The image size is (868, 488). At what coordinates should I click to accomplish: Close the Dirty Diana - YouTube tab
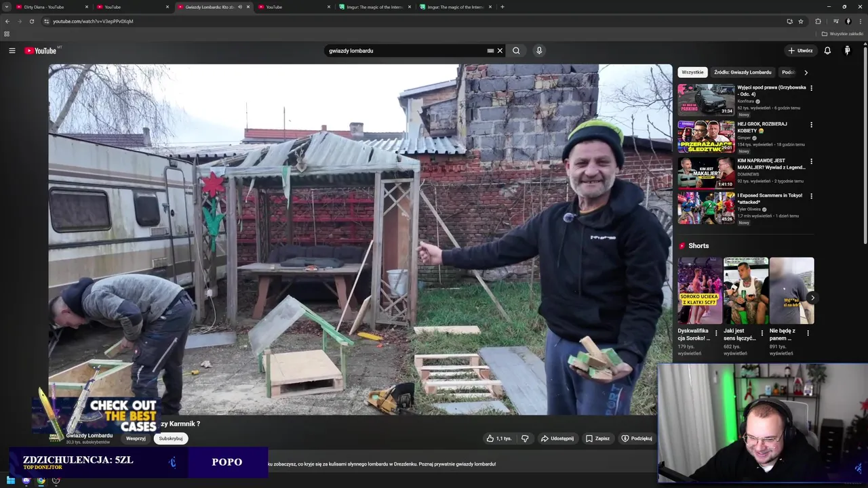point(87,7)
